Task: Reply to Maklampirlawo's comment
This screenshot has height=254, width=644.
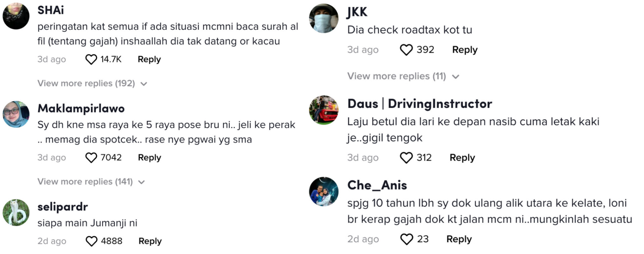Action: pos(150,157)
